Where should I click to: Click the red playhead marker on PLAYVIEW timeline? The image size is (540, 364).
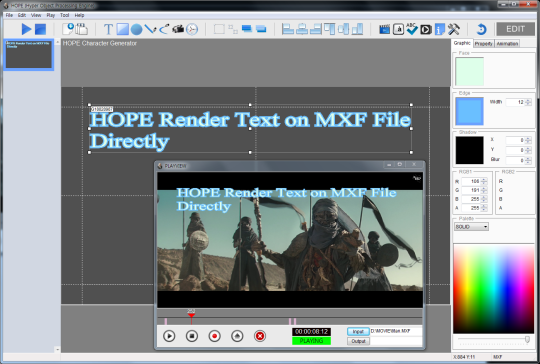(191, 315)
